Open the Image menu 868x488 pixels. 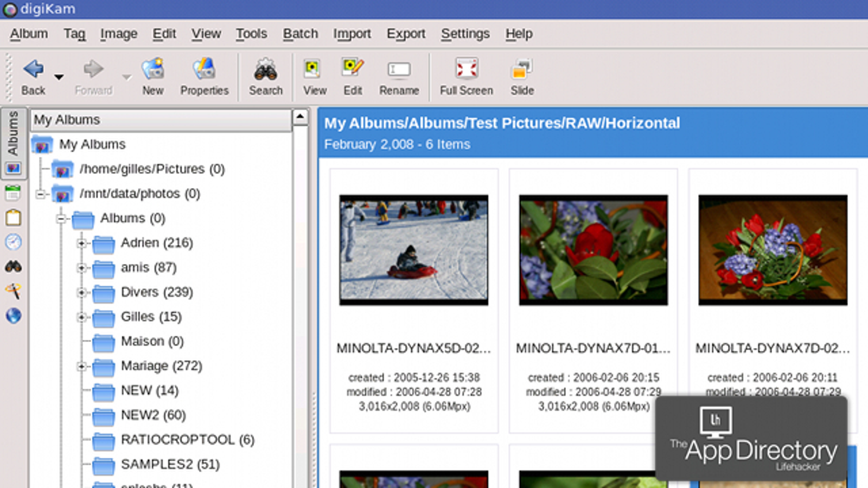click(x=119, y=34)
